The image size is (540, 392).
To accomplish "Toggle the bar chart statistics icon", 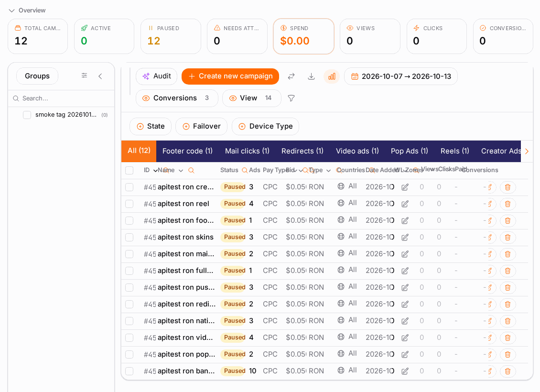I will (x=332, y=76).
